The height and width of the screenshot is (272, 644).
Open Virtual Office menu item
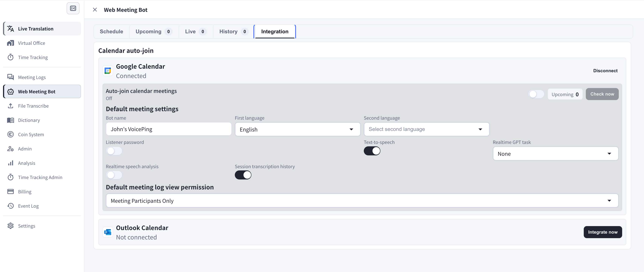coord(42,43)
